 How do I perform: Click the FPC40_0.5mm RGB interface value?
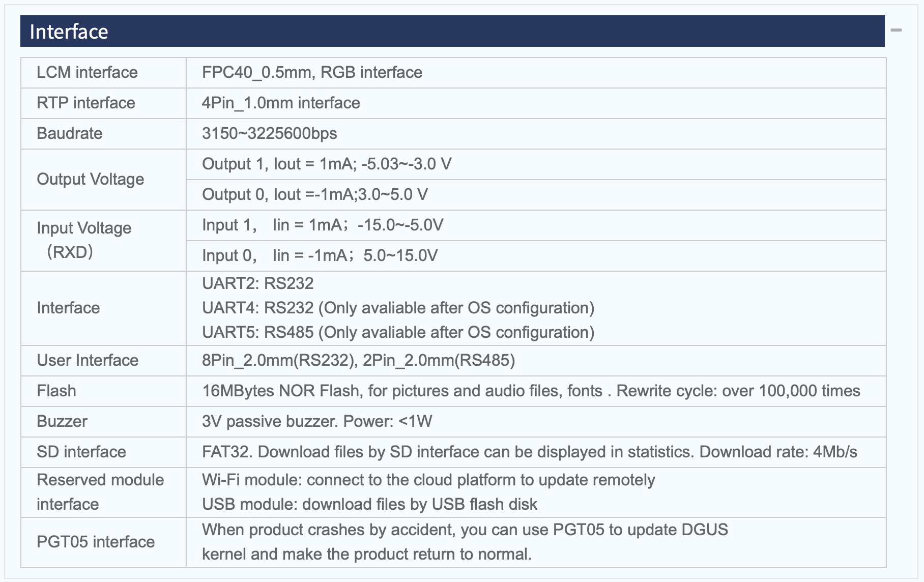coord(312,72)
